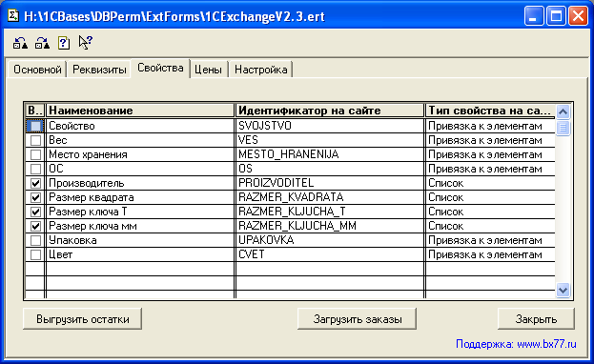The width and height of the screenshot is (594, 364).
Task: Click the table's vertical scrollbar thumb
Action: click(x=563, y=128)
